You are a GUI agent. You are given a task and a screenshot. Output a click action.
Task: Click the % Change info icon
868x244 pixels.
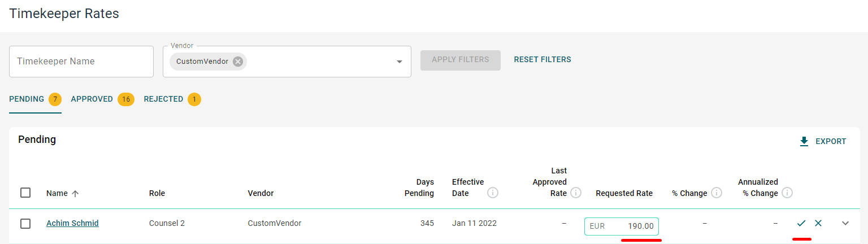717,193
